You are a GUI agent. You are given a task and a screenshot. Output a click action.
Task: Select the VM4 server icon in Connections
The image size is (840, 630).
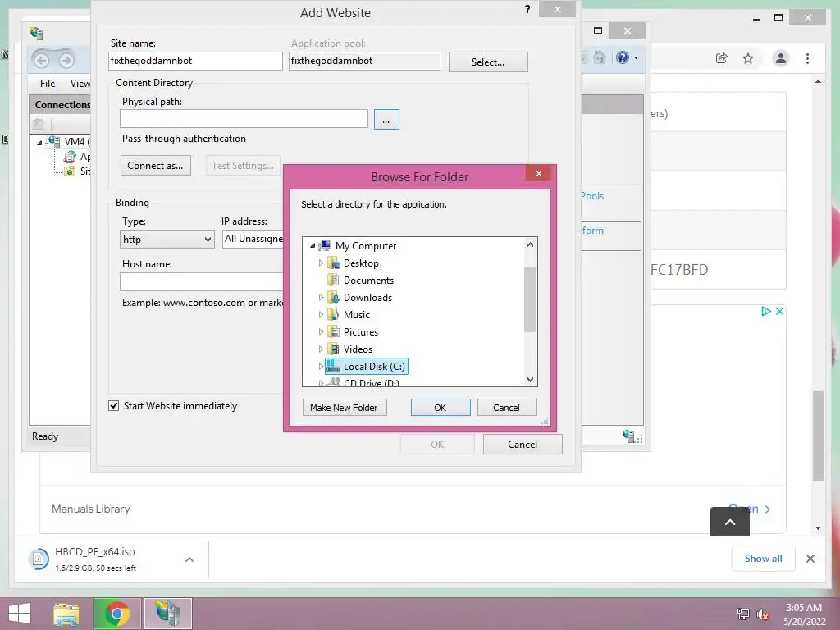pos(53,141)
